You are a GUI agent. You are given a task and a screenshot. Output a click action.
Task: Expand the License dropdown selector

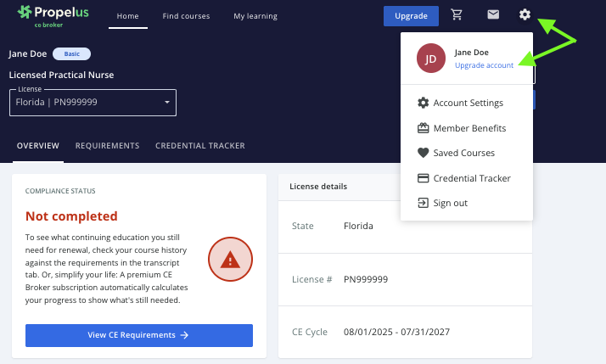pyautogui.click(x=93, y=104)
